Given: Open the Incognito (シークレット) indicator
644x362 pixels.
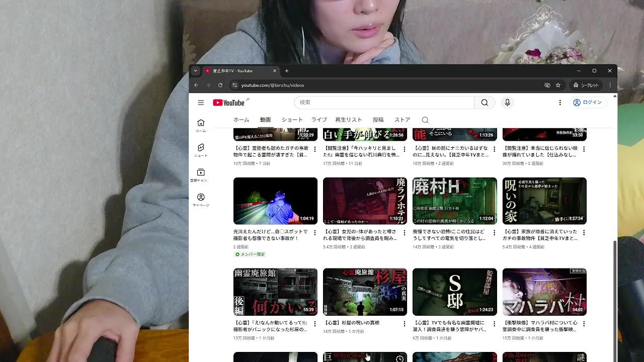Looking at the screenshot, I should [586, 85].
